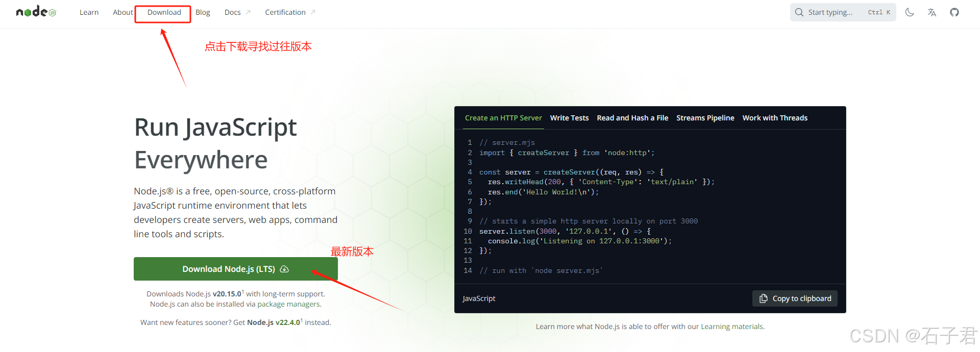Switch to Streams Pipeline tab
The height and width of the screenshot is (352, 980).
[x=705, y=118]
